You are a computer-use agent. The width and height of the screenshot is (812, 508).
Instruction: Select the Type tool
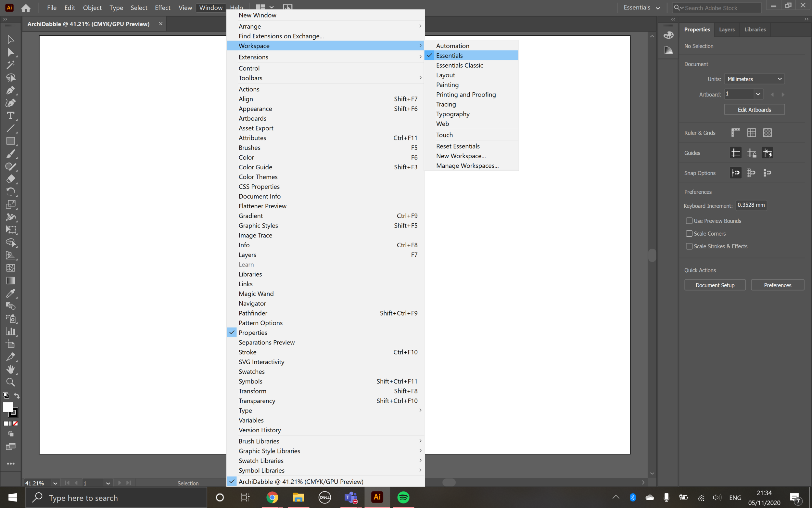[10, 116]
